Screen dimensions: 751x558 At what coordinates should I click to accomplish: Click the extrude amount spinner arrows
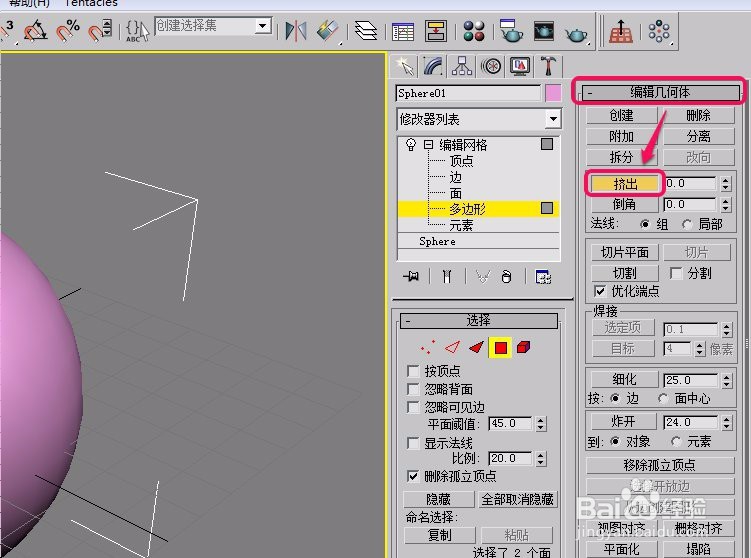click(726, 183)
